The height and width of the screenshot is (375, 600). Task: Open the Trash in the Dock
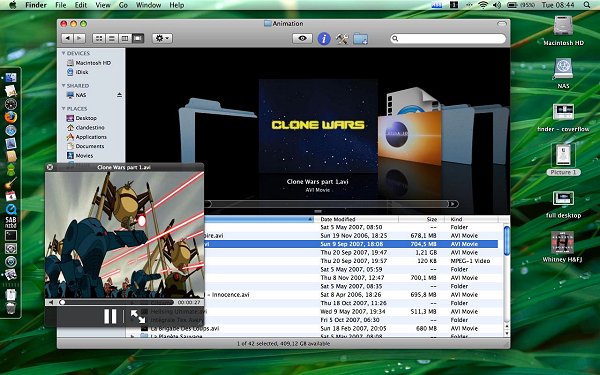(x=11, y=308)
